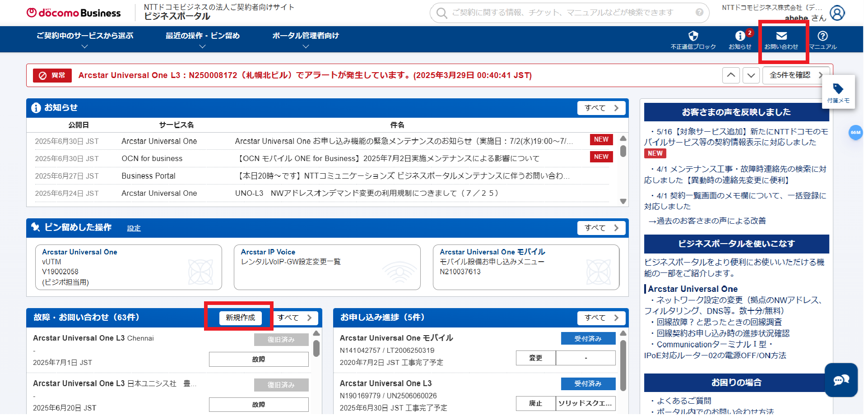Screen dimensions: 868x415
Task: Open 過去のお客さまの声による改善 link
Action: click(x=707, y=221)
